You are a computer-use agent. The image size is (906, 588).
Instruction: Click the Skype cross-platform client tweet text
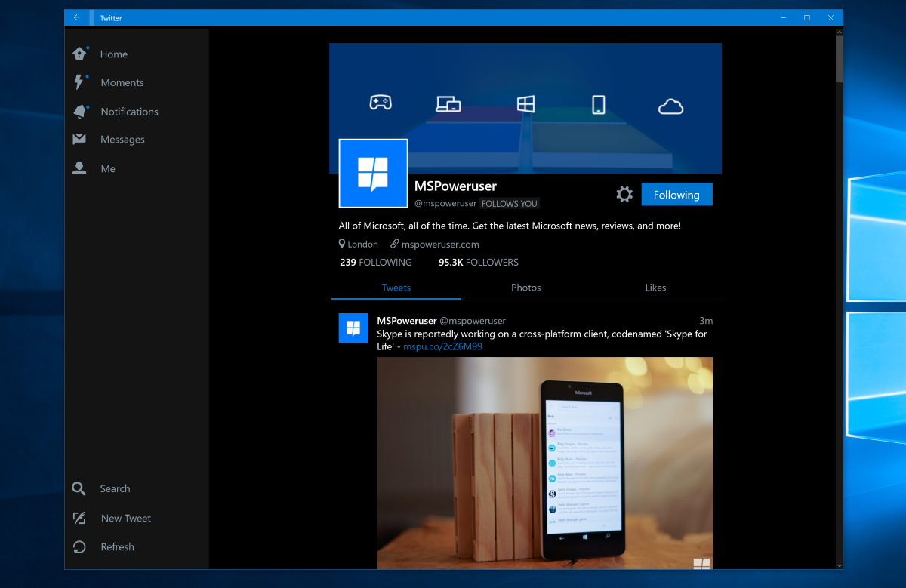pos(542,340)
